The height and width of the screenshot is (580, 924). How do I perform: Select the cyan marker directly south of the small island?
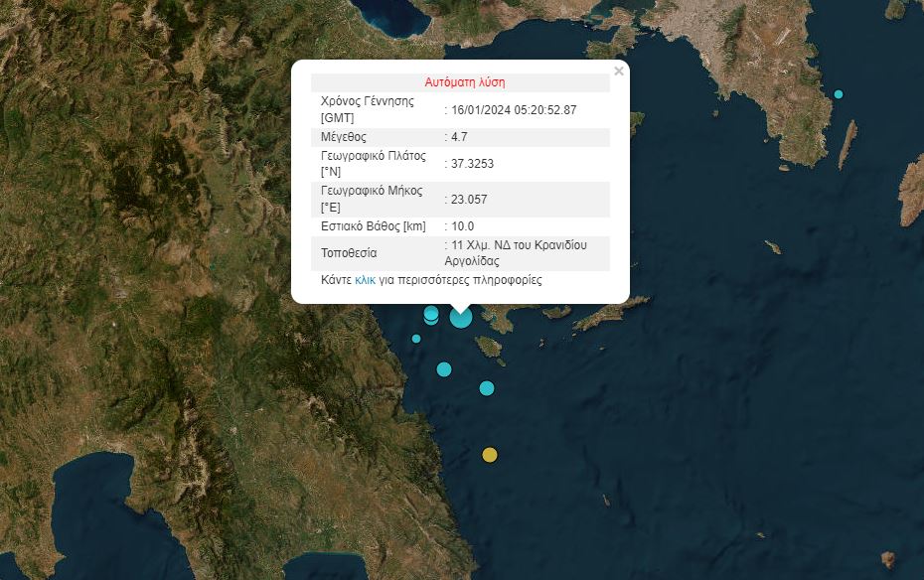487,388
